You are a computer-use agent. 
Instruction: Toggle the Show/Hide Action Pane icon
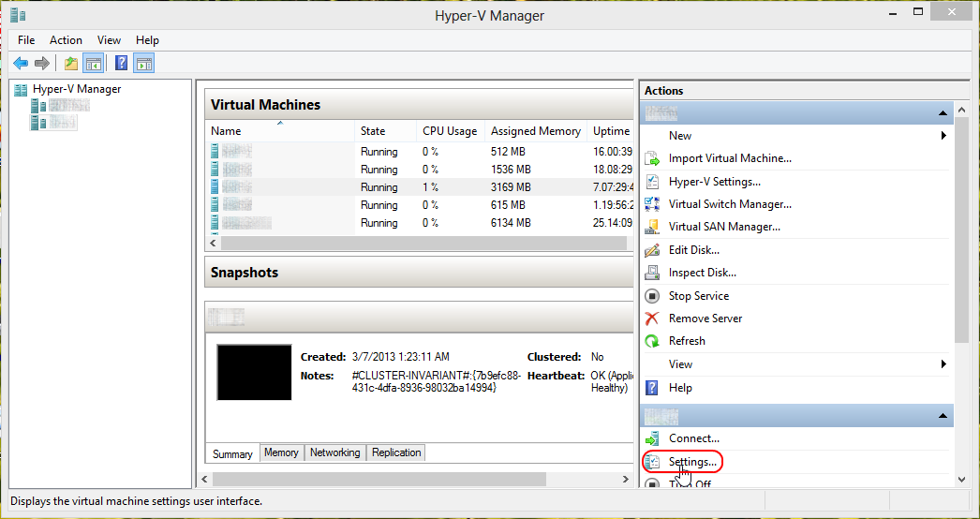[x=143, y=63]
